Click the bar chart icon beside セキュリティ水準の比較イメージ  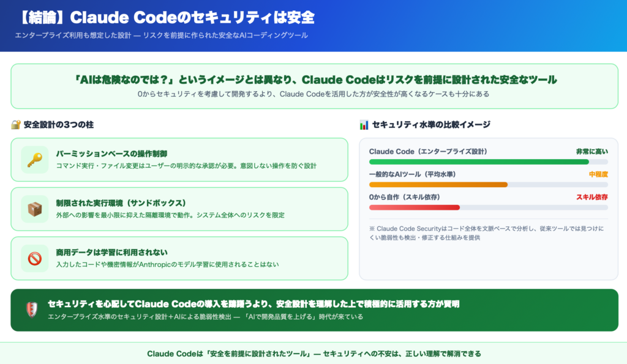coord(364,125)
